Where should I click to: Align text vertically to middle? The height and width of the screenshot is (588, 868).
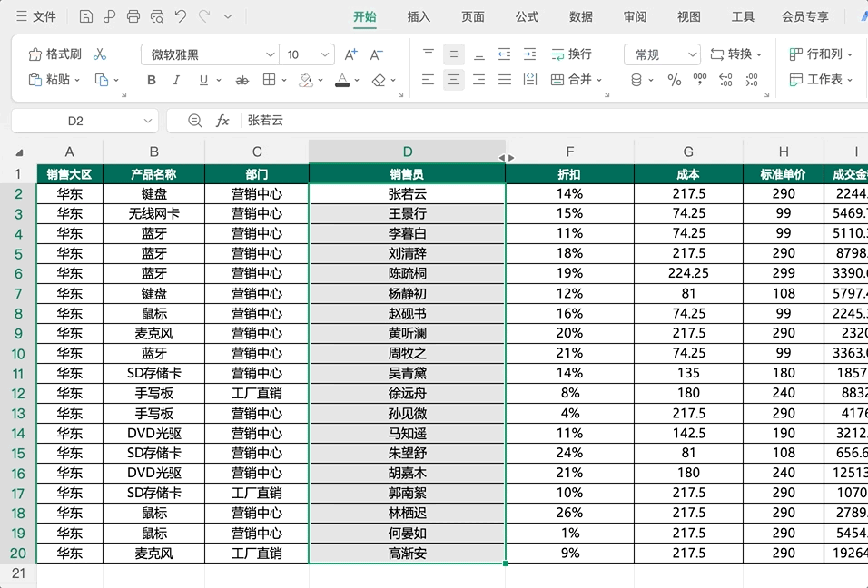coord(453,54)
